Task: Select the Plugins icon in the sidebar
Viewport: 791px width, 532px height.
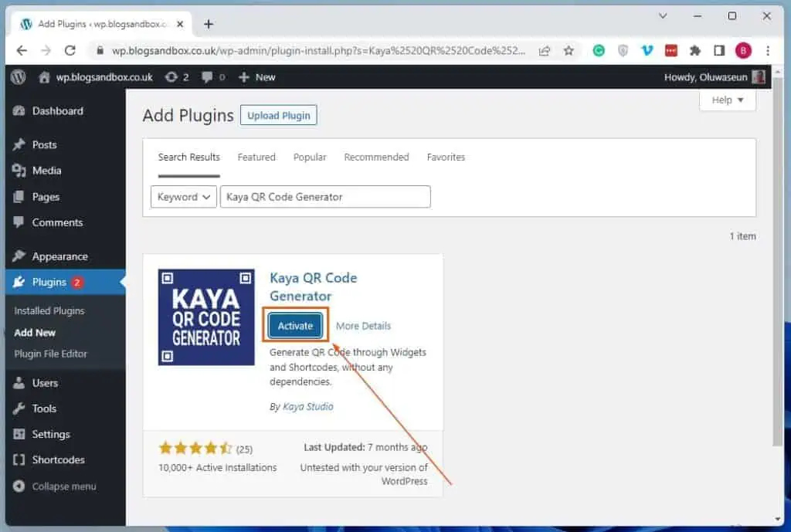Action: [x=18, y=282]
